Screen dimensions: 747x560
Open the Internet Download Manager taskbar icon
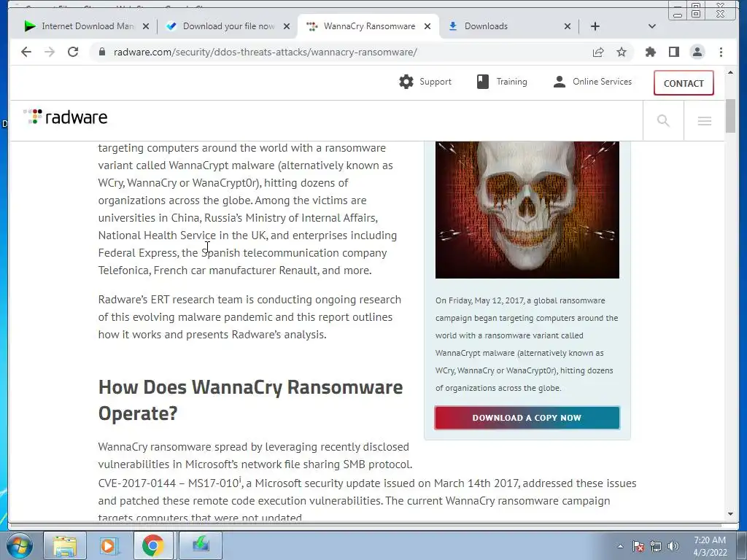click(x=201, y=544)
